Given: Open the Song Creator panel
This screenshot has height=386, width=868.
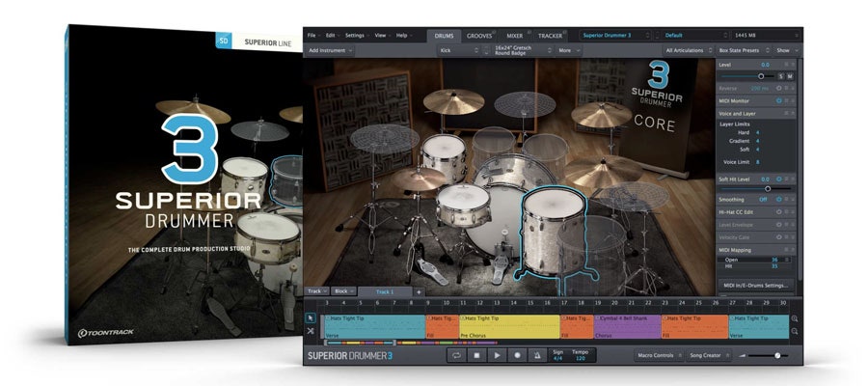Looking at the screenshot, I should 706,355.
